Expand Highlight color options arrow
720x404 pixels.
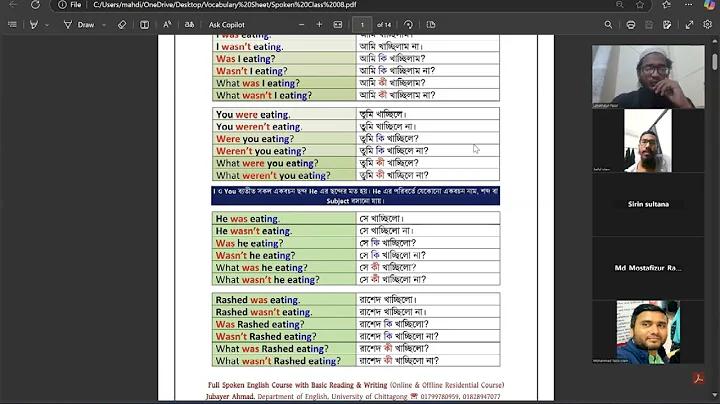coord(47,25)
